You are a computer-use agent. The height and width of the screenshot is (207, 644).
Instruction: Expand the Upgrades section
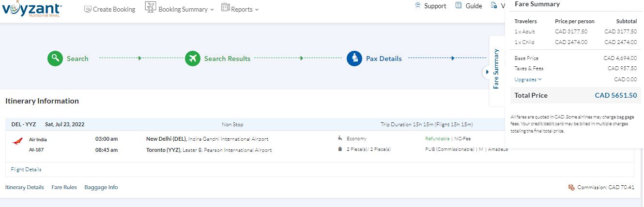528,79
